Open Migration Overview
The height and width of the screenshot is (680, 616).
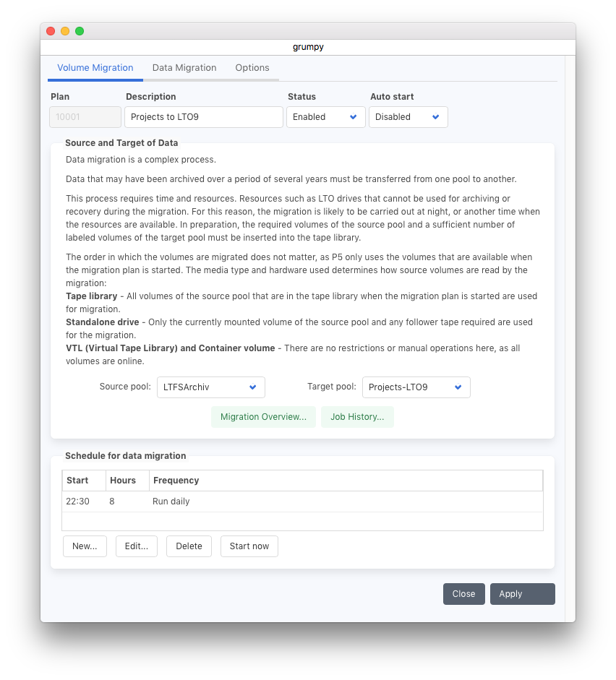[263, 417]
